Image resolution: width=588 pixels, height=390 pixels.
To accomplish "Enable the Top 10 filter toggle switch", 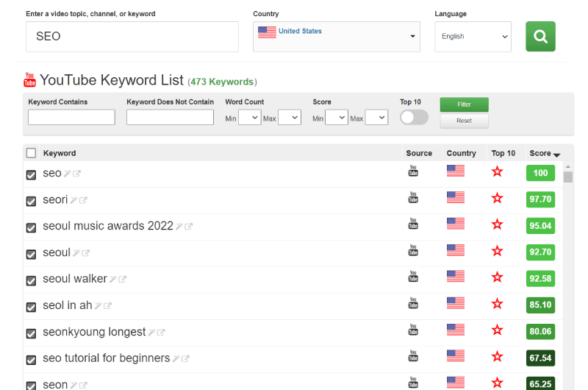I will [414, 118].
